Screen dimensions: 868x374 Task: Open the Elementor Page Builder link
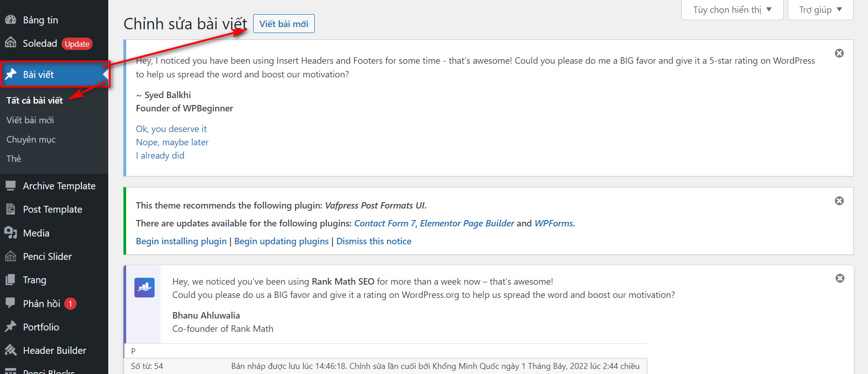(467, 223)
